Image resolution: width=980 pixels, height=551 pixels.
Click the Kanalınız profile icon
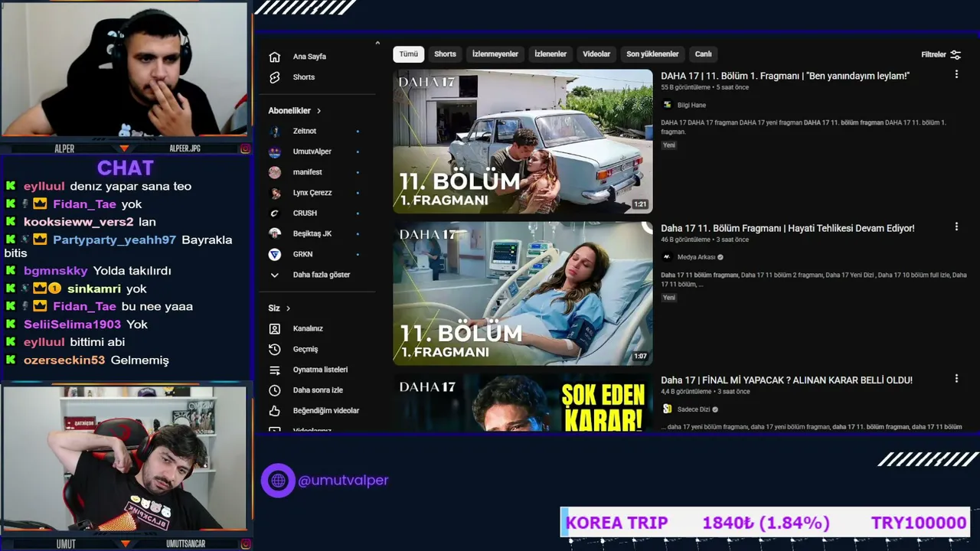coord(275,328)
